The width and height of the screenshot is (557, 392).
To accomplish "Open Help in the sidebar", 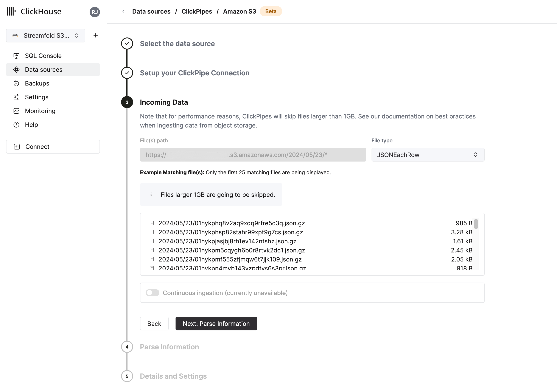I will [x=53, y=125].
